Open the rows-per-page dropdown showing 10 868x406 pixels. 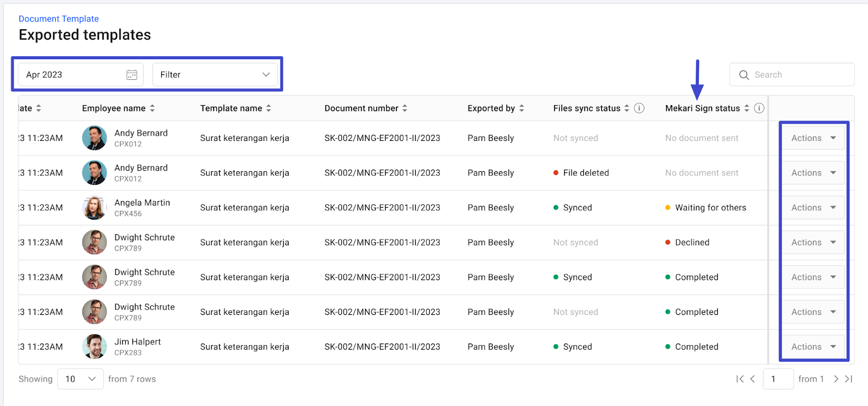pos(80,379)
